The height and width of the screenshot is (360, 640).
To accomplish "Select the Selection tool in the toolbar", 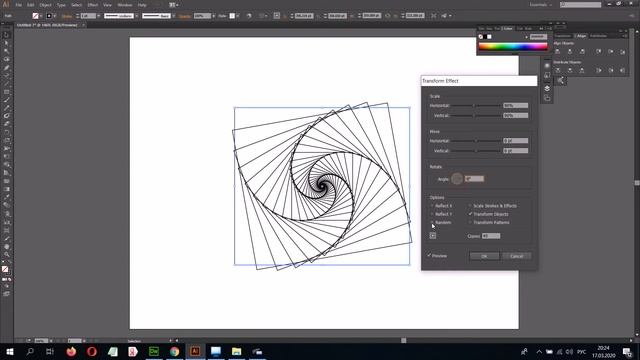I will pyautogui.click(x=6, y=35).
